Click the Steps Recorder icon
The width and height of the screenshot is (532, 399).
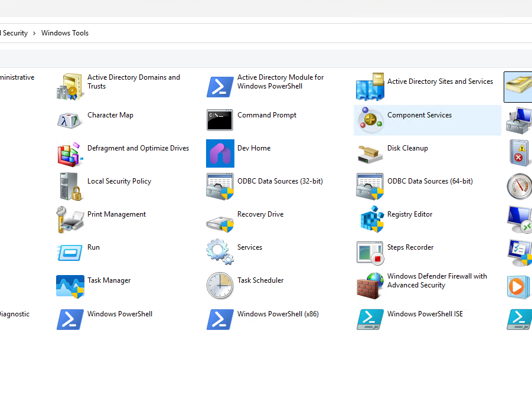370,253
